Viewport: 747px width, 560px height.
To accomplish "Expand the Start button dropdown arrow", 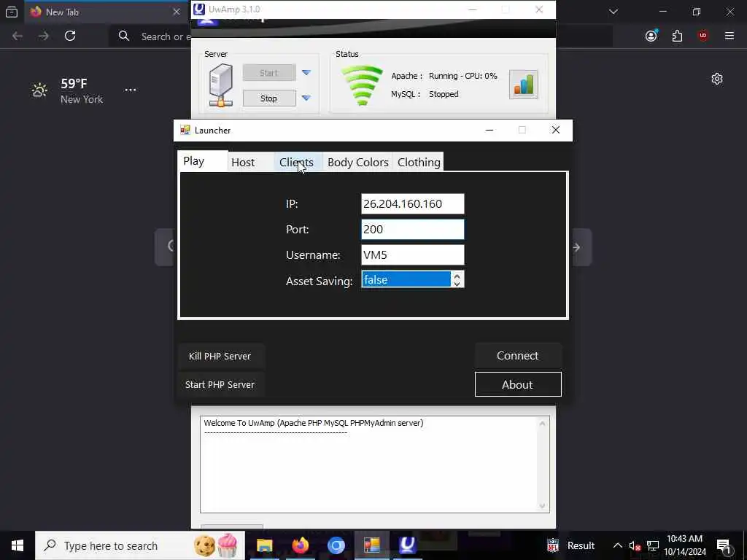I will point(306,73).
